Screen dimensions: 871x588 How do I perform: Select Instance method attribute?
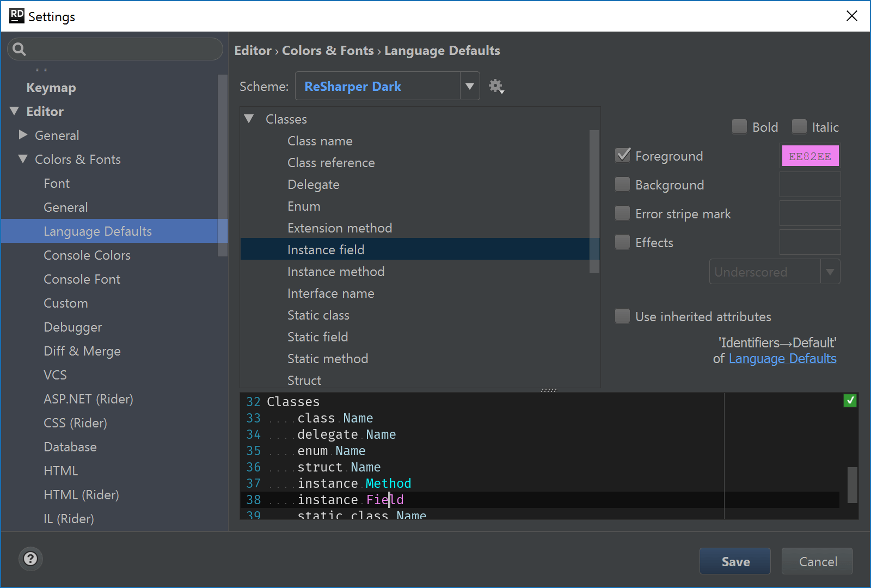pos(336,272)
